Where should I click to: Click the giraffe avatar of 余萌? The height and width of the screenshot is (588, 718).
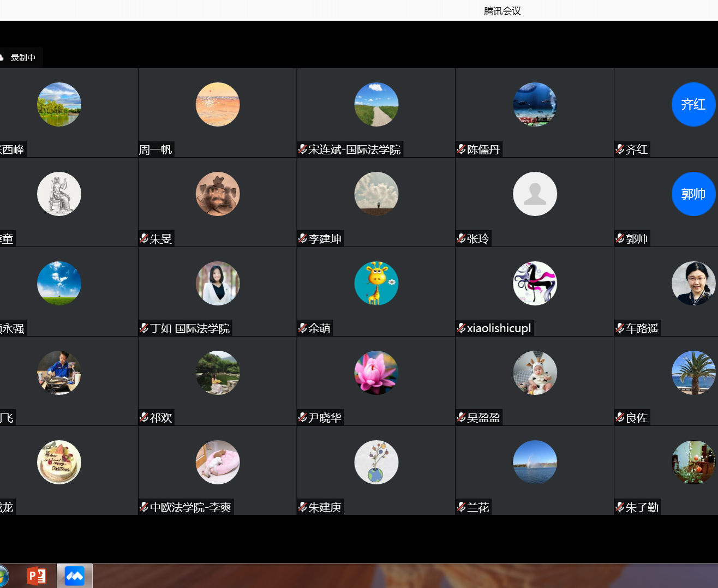[x=376, y=284]
